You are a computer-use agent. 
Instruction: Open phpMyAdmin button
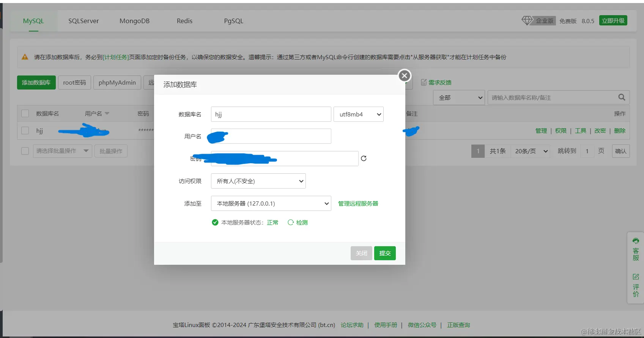pos(117,82)
